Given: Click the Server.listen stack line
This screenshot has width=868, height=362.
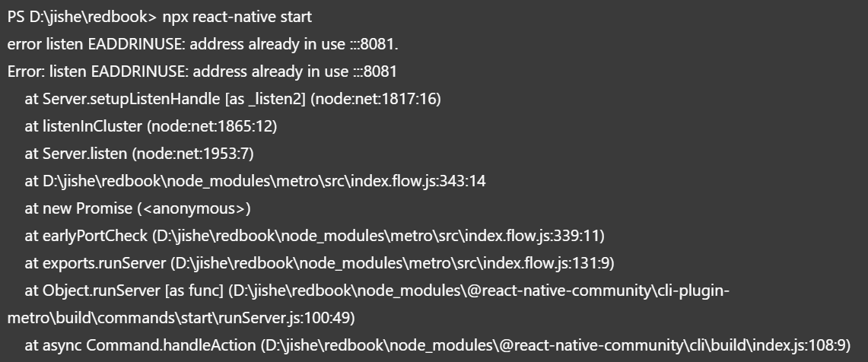Looking at the screenshot, I should click(139, 154).
